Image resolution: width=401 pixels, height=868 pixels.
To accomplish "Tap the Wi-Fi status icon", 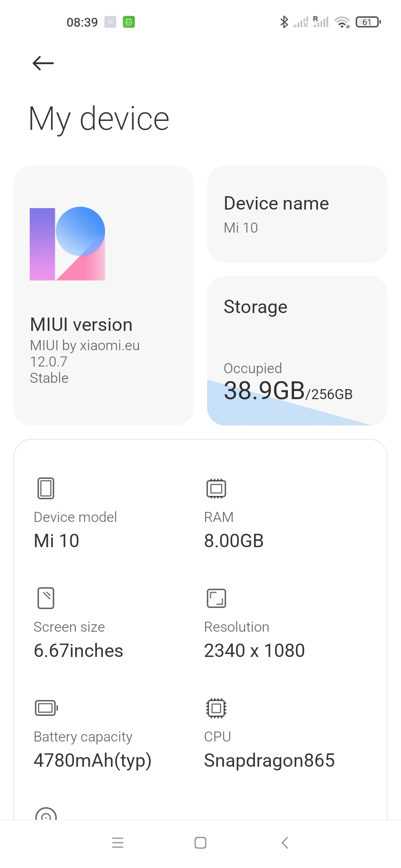I will 342,22.
